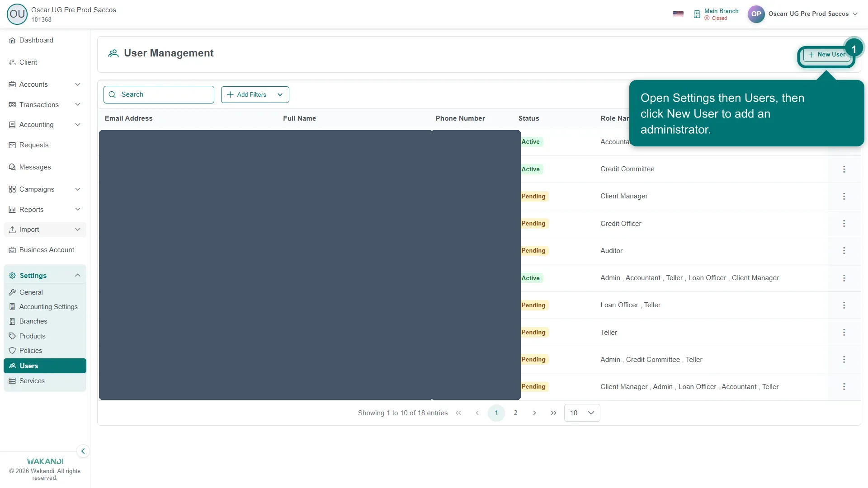The width and height of the screenshot is (868, 488).
Task: Click the Accounting ledger icon
Action: pos(12,125)
